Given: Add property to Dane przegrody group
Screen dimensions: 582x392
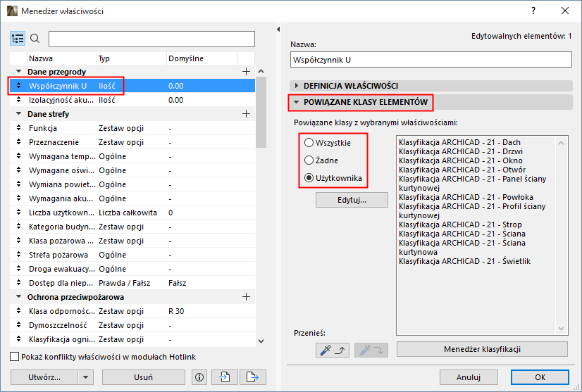Looking at the screenshot, I should [x=246, y=72].
